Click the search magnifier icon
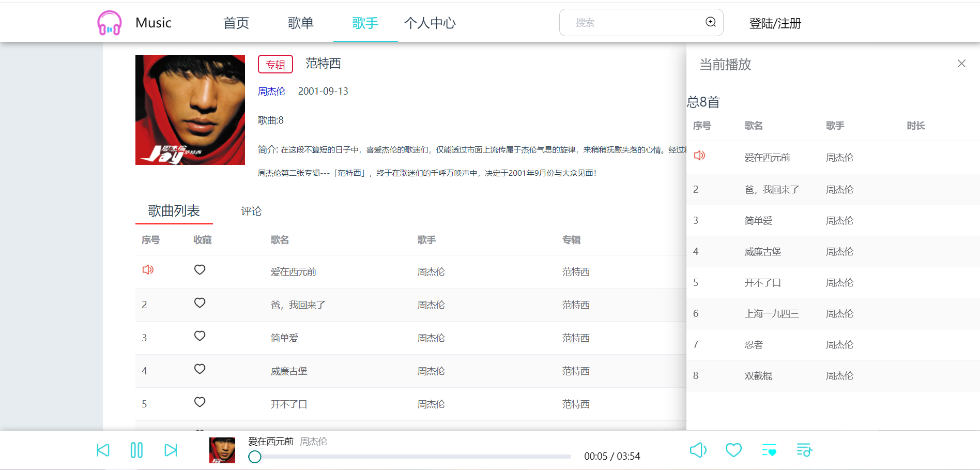This screenshot has height=470, width=980. click(710, 22)
